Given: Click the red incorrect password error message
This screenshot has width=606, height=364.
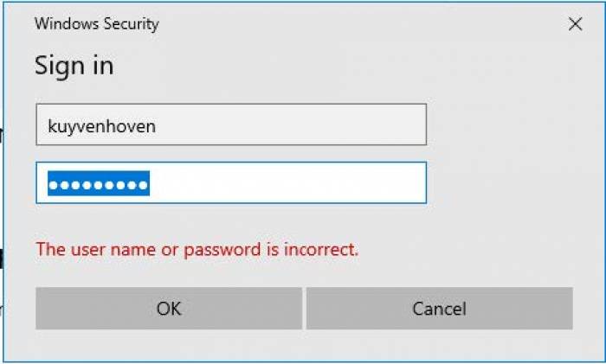Looking at the screenshot, I should pyautogui.click(x=197, y=249).
